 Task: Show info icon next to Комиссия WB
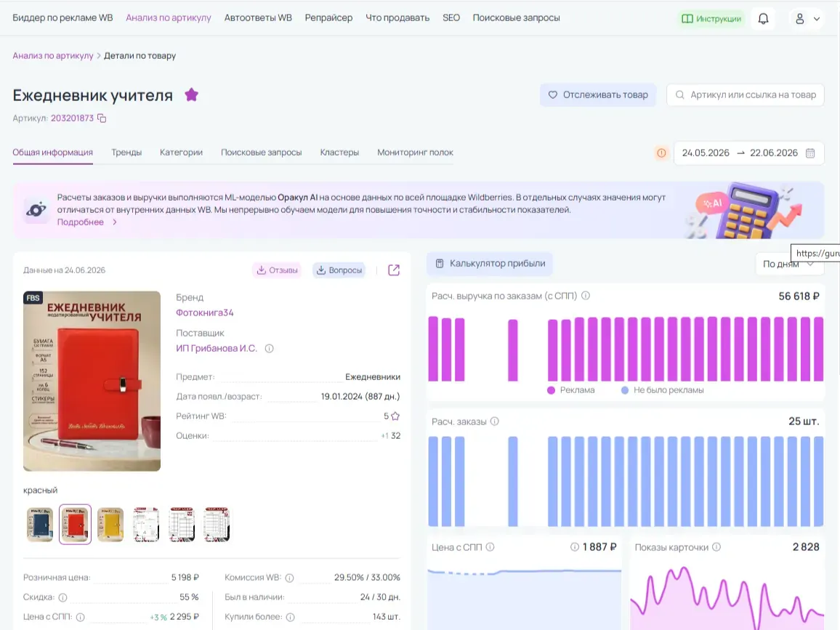tap(289, 578)
